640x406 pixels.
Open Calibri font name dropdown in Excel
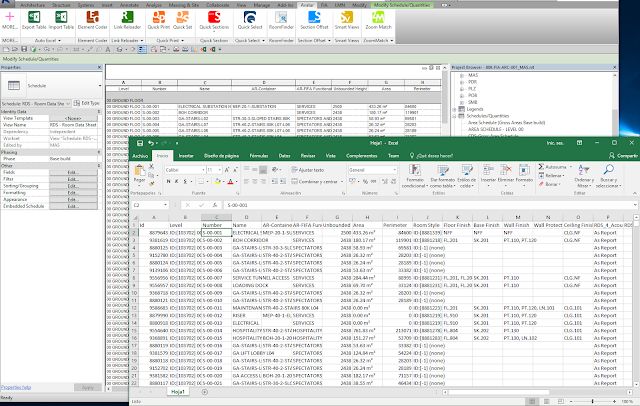click(x=203, y=170)
